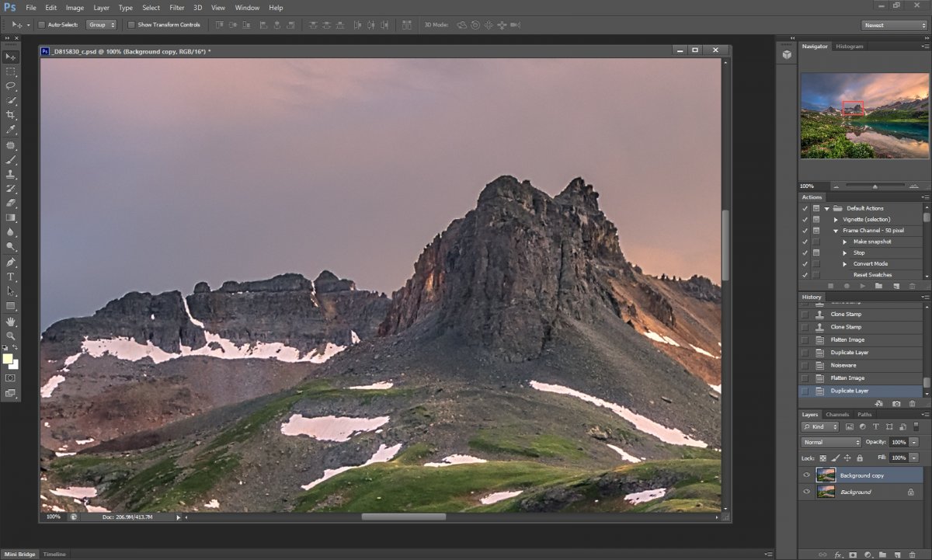Screen dimensions: 932x560
Task: Select the Hand tool
Action: point(11,321)
